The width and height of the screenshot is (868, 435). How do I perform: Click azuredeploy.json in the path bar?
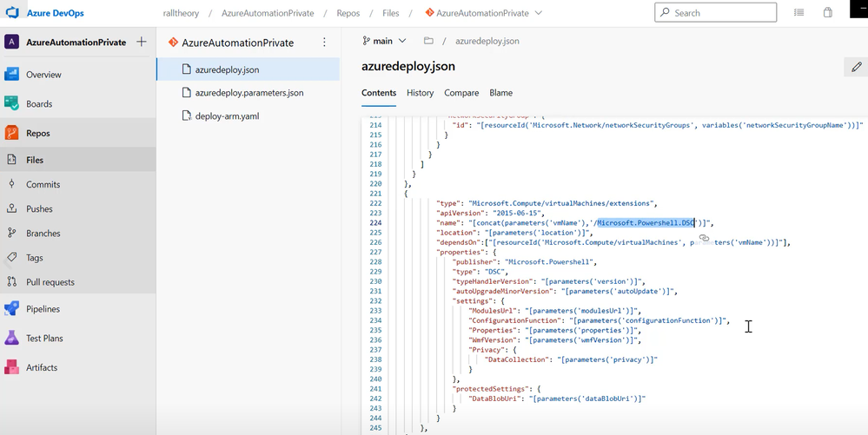487,41
